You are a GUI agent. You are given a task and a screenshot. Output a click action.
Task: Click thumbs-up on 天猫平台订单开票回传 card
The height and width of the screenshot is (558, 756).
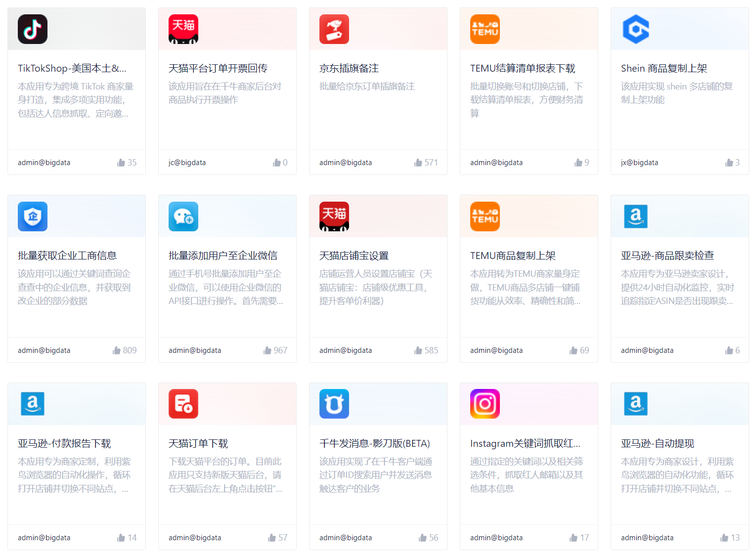tap(277, 163)
